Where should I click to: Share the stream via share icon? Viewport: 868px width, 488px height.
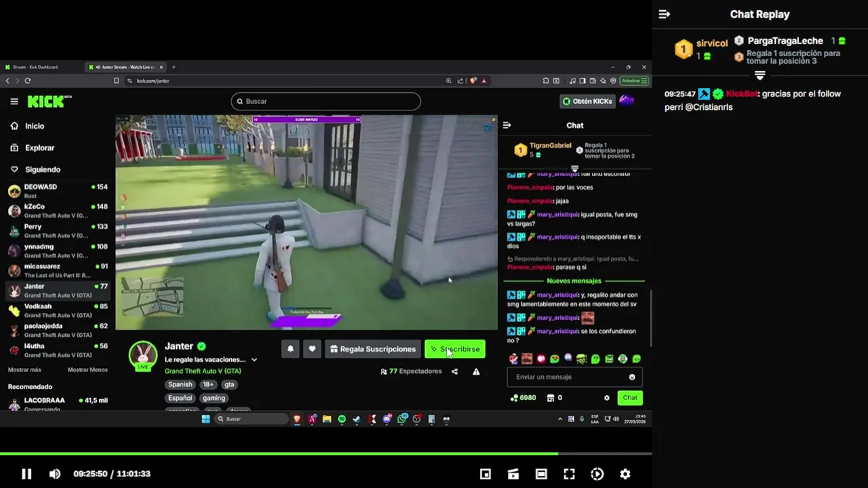coord(454,371)
